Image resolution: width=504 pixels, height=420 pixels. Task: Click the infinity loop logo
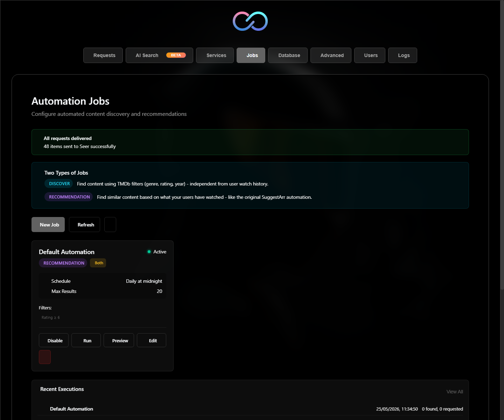click(x=250, y=21)
